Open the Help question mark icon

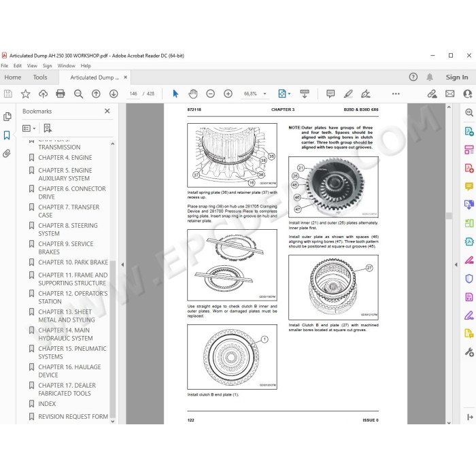click(413, 77)
